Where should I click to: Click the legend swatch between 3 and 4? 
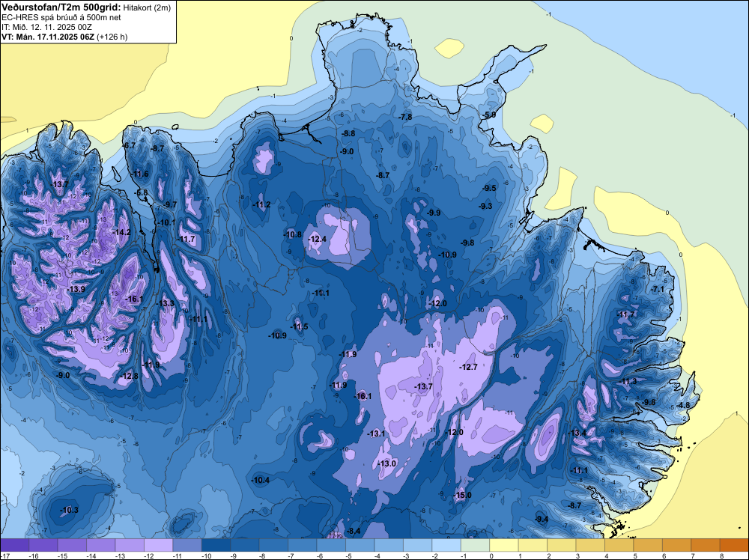590,545
